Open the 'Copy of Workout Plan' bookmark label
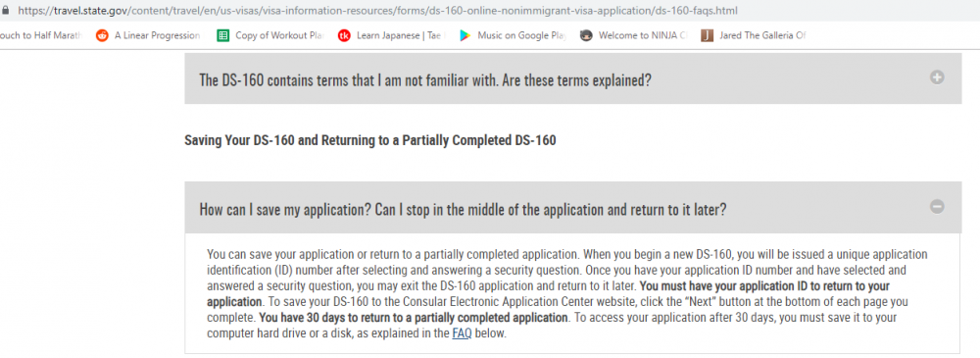 coord(279,35)
